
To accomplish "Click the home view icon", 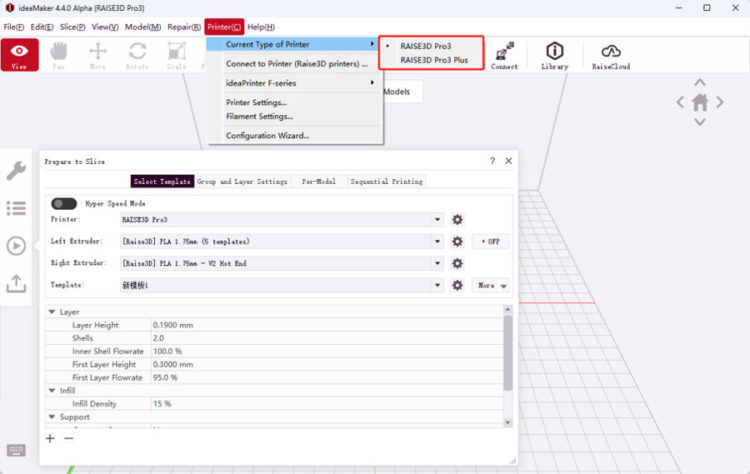I will point(700,102).
